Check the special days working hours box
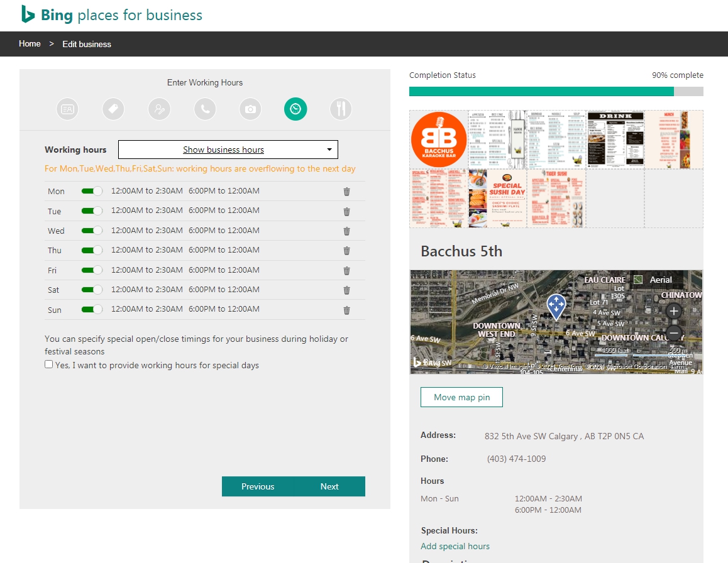Screen dimensions: 728x563 [x=49, y=364]
